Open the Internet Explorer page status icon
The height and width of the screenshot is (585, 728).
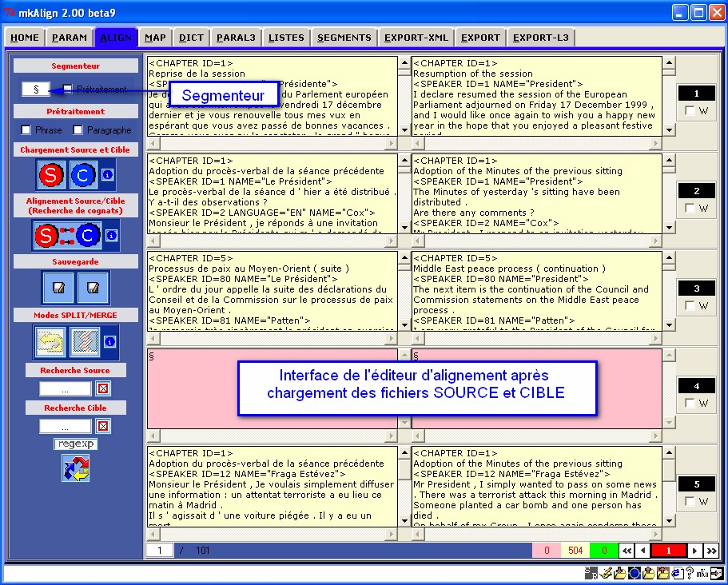pos(677,573)
